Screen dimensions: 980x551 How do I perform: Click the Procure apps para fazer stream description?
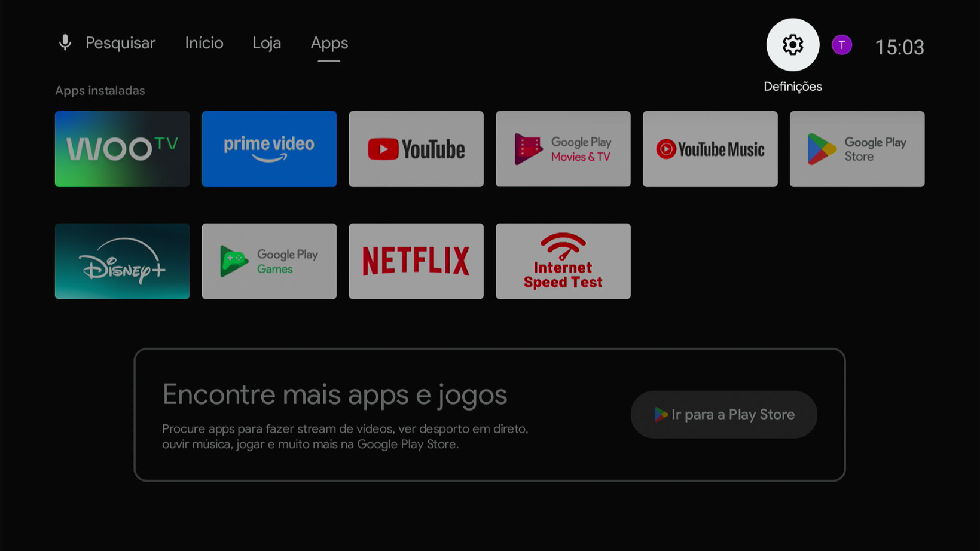345,437
